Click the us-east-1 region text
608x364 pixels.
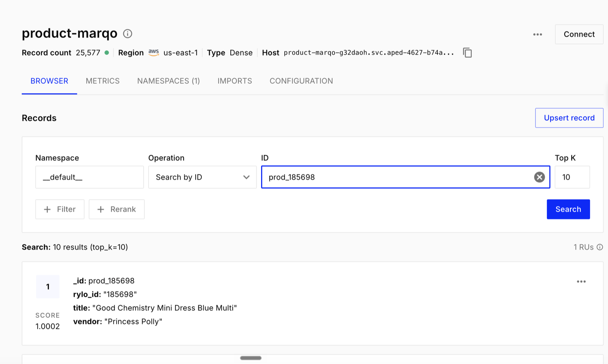point(180,53)
